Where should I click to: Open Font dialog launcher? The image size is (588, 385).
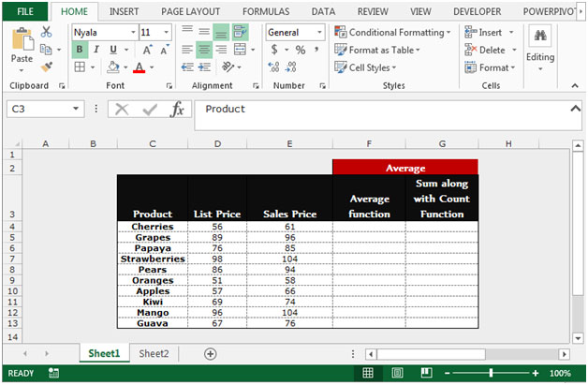(169, 86)
